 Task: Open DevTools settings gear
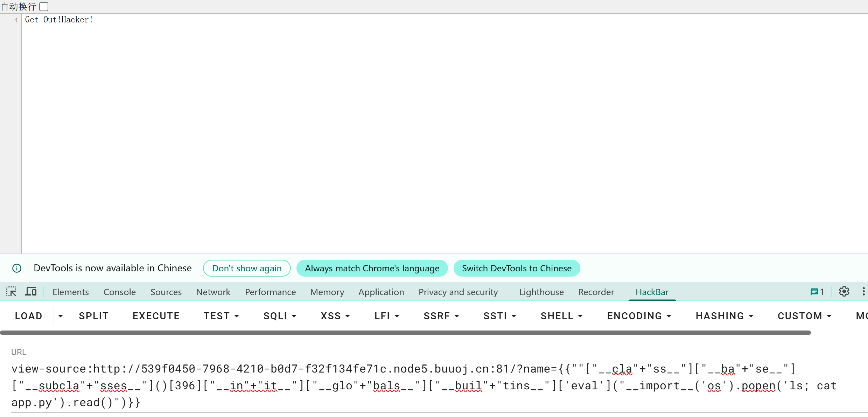(844, 292)
